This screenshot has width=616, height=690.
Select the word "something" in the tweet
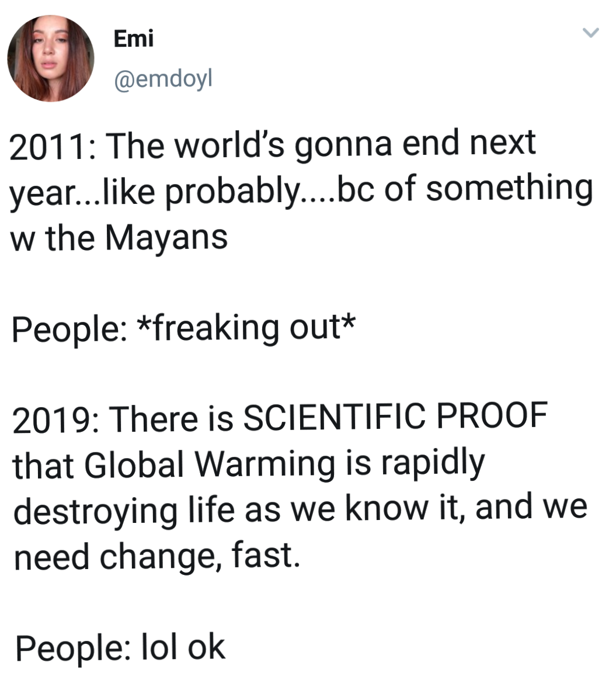tap(509, 191)
